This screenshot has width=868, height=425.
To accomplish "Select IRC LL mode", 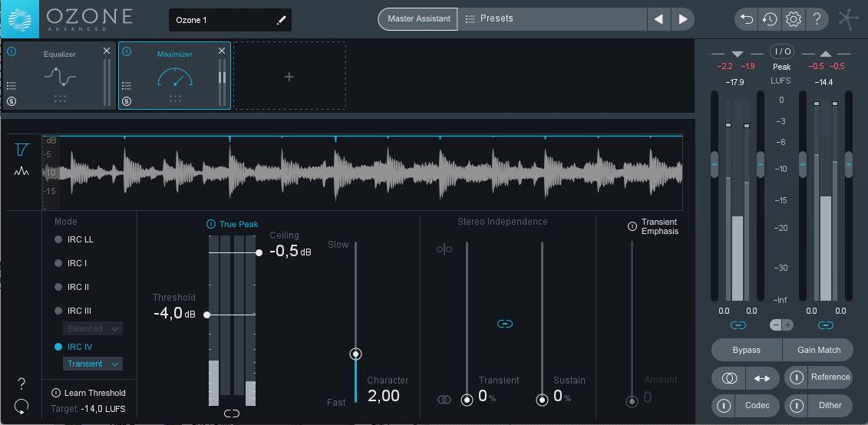I will 74,239.
